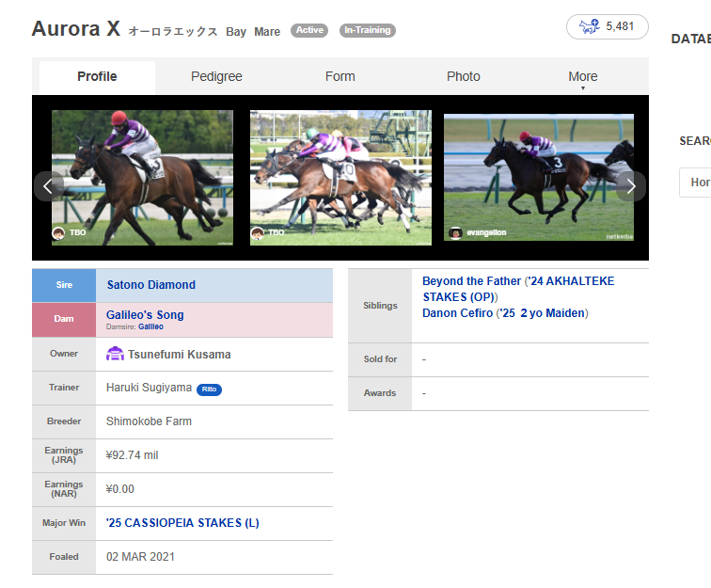Open '24 Akhalteke Stakes (OP) link
This screenshot has height=588, width=711.
518,289
